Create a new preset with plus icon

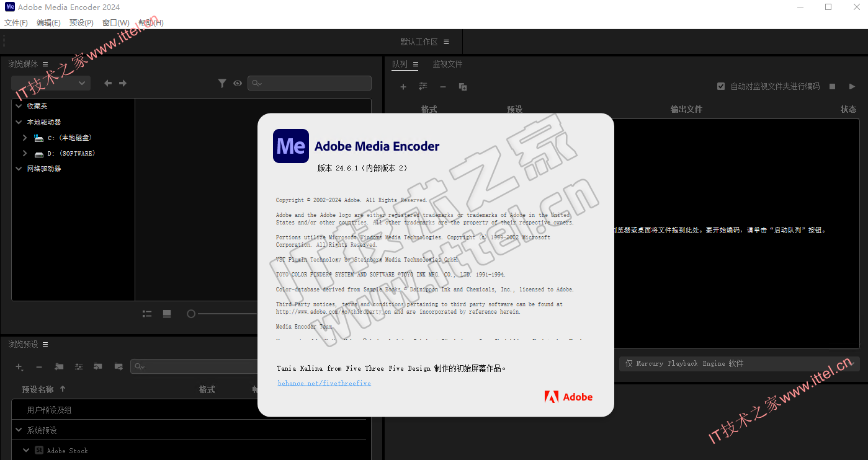(19, 367)
